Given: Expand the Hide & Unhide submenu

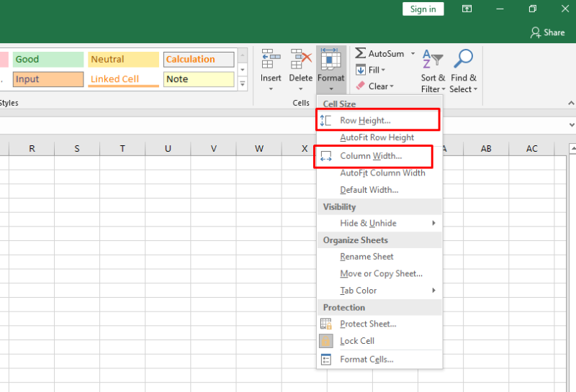Looking at the screenshot, I should point(434,223).
